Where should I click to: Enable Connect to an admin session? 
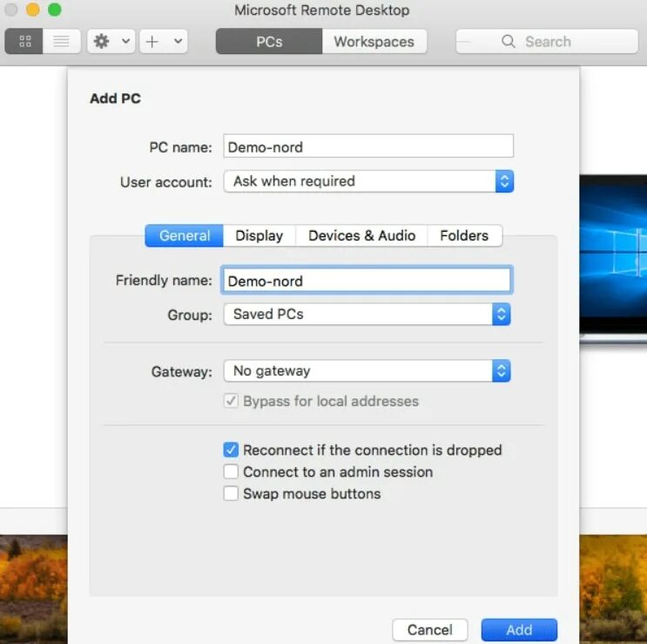[231, 471]
